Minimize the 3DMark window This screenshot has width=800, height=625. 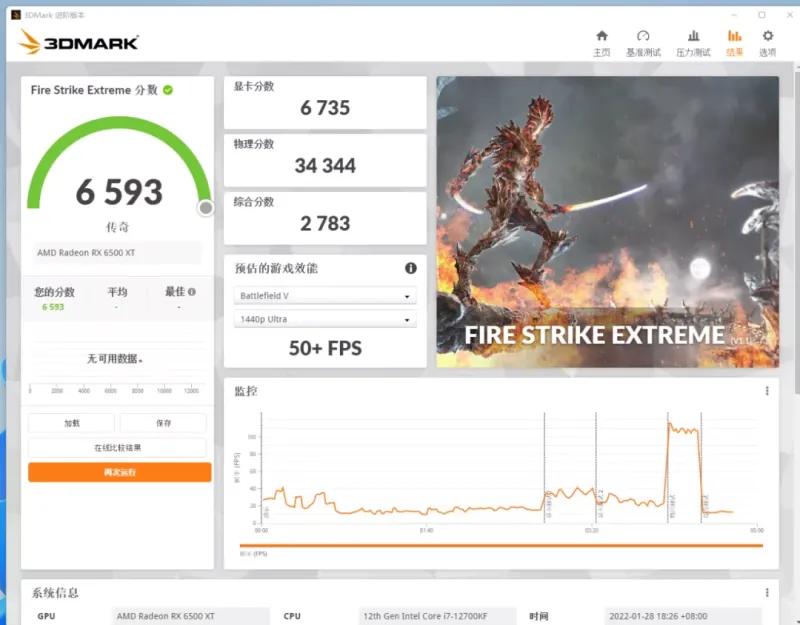[x=734, y=15]
